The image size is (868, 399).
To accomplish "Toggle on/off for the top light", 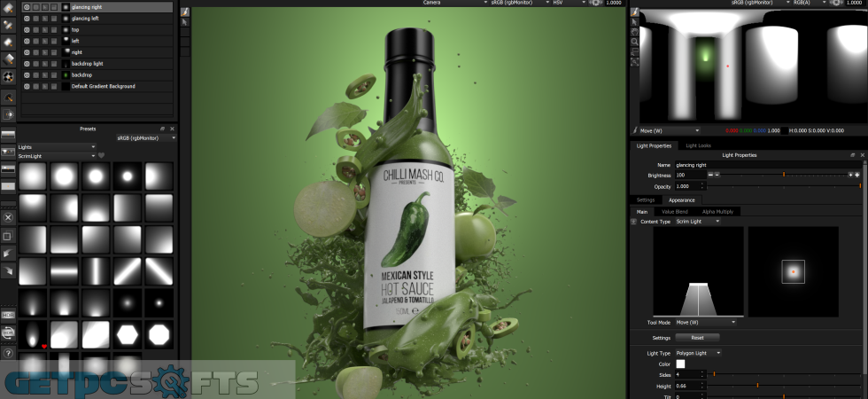I will (26, 30).
